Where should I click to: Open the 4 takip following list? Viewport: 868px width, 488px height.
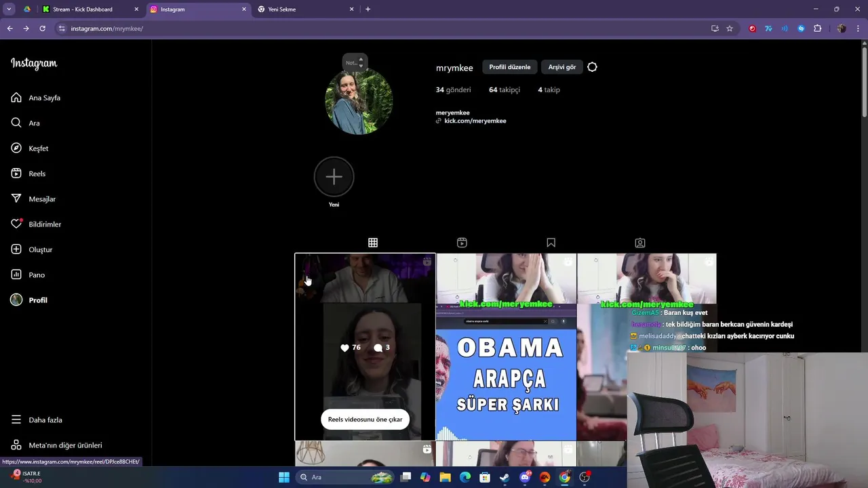[549, 89]
